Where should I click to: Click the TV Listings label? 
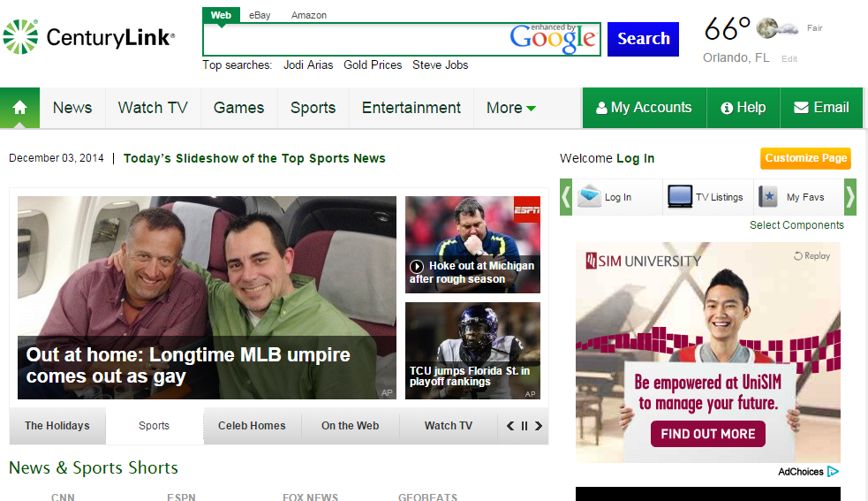pos(719,197)
